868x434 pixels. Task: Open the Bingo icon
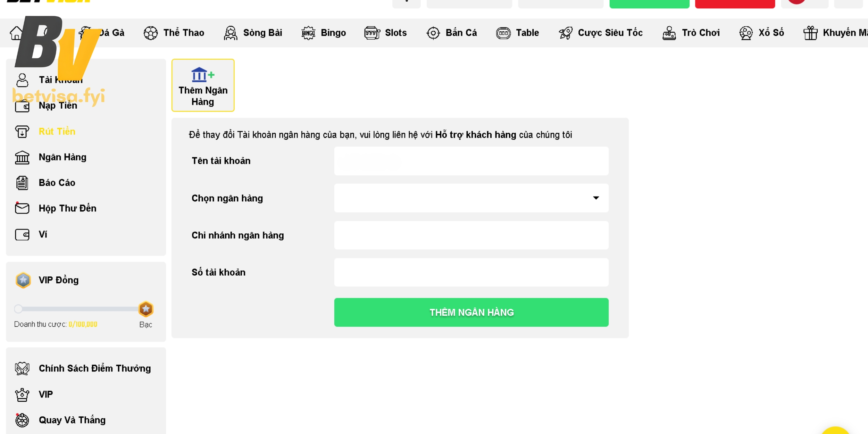tap(308, 33)
